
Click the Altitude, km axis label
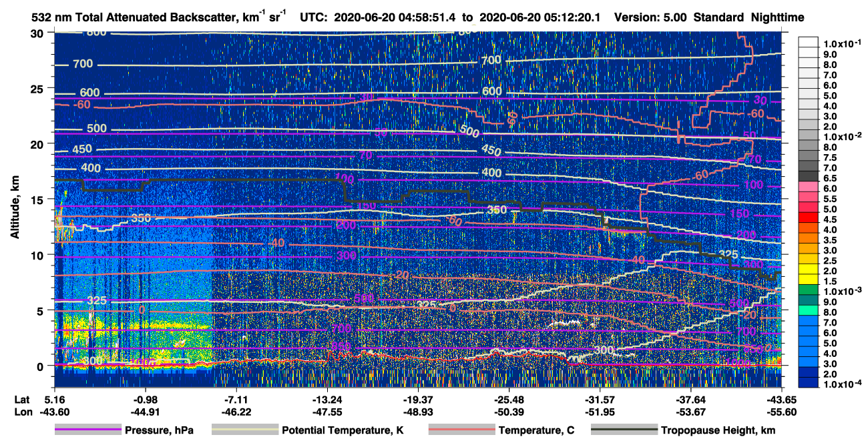point(14,208)
